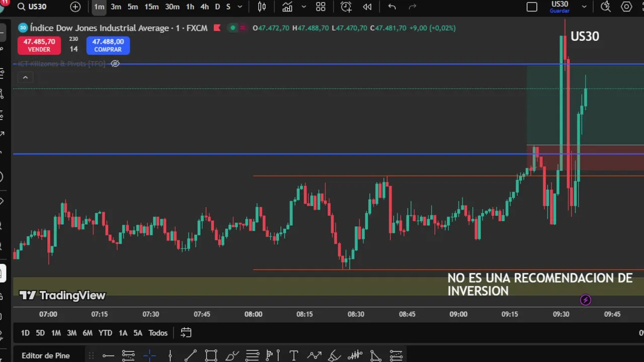Screen dimensions: 644x362
Task: Click the COMPRAR 47.488,00 buy button
Action: click(108, 45)
